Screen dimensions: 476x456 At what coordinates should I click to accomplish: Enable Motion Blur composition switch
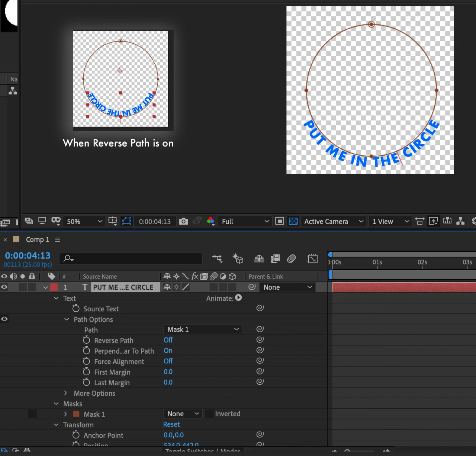292,258
